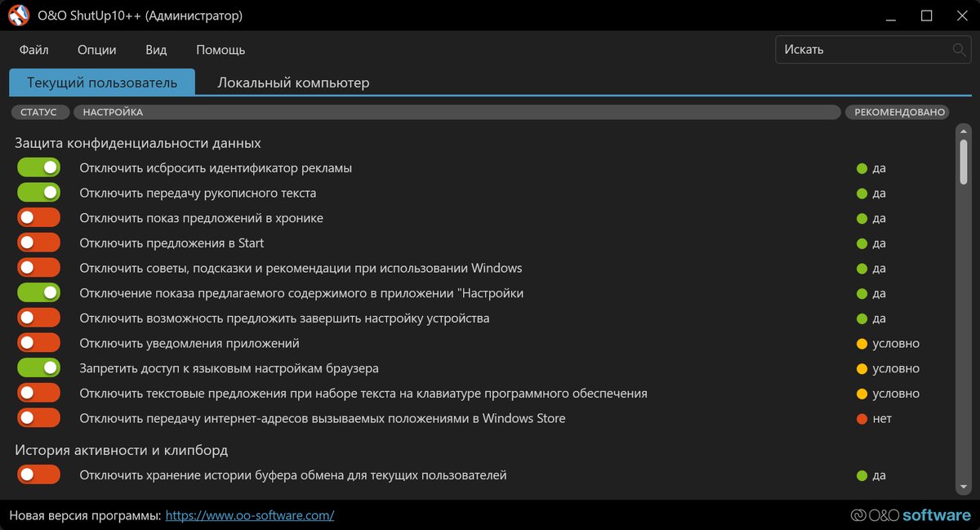Image resolution: width=980 pixels, height=530 pixels.
Task: Click the vertical scrollbar thumb
Action: click(964, 162)
